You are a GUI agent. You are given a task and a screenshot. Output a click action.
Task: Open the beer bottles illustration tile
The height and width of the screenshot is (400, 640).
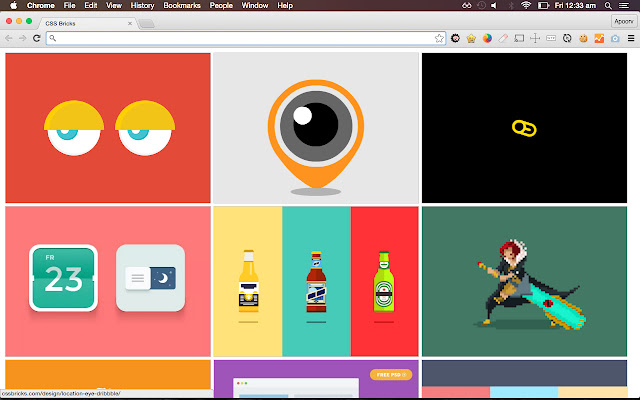(x=315, y=281)
